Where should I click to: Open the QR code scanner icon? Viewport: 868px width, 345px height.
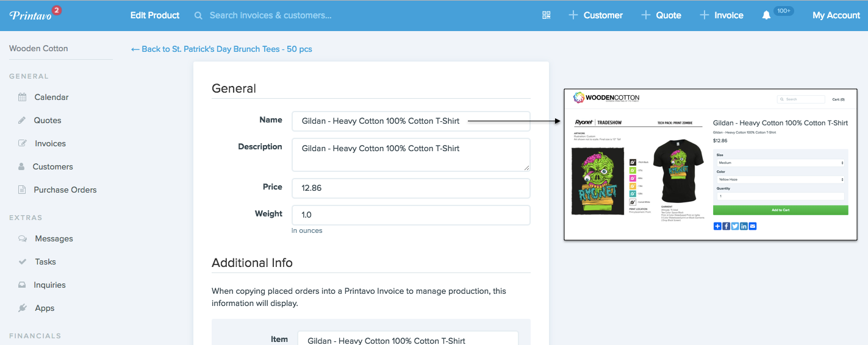click(x=547, y=15)
